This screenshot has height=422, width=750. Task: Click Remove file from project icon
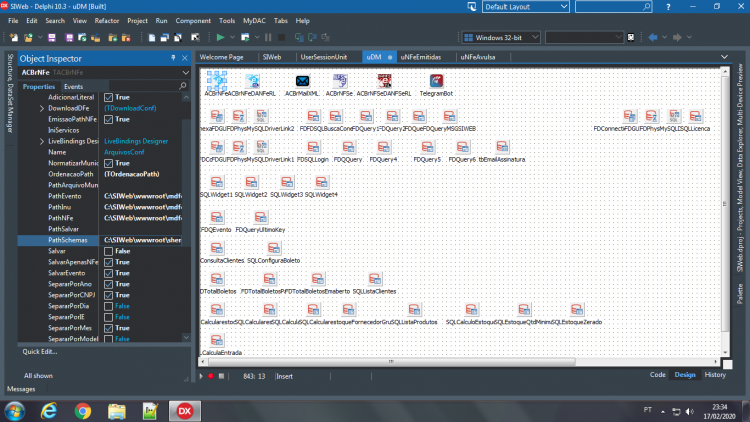click(x=126, y=37)
